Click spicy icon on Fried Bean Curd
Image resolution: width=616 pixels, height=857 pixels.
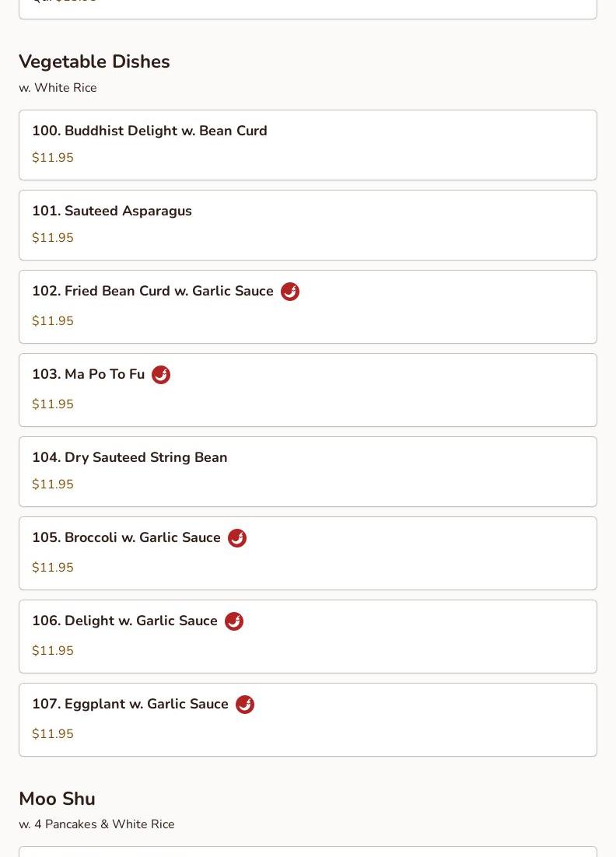(290, 292)
